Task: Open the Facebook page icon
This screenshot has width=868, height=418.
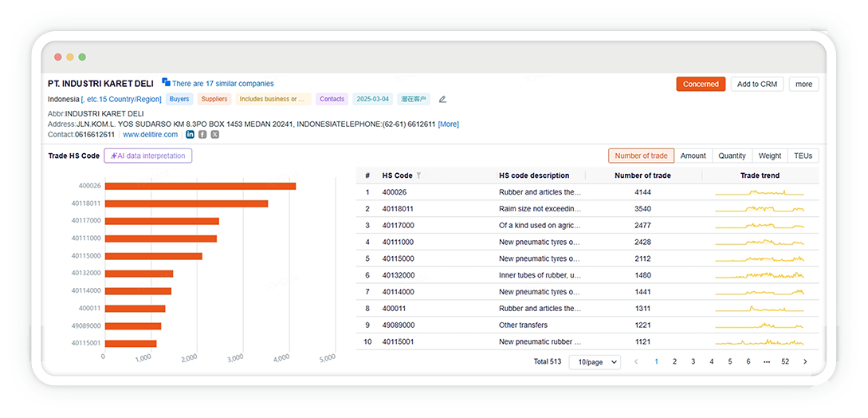Action: click(202, 134)
